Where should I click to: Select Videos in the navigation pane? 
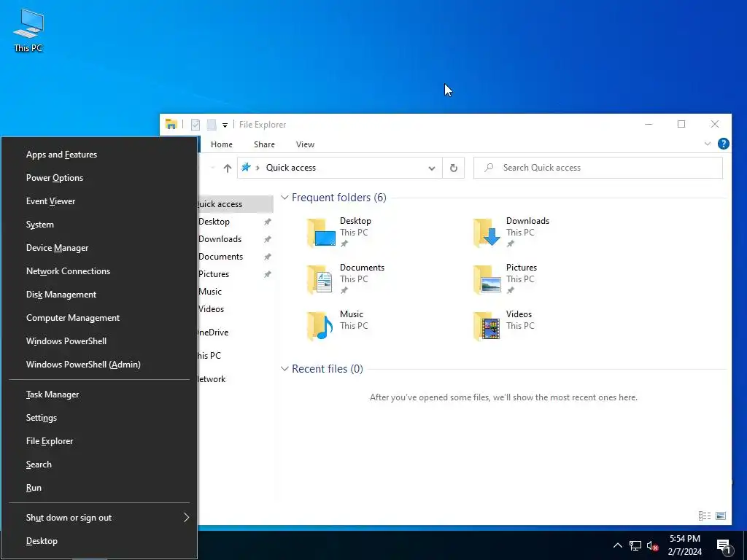tap(211, 309)
